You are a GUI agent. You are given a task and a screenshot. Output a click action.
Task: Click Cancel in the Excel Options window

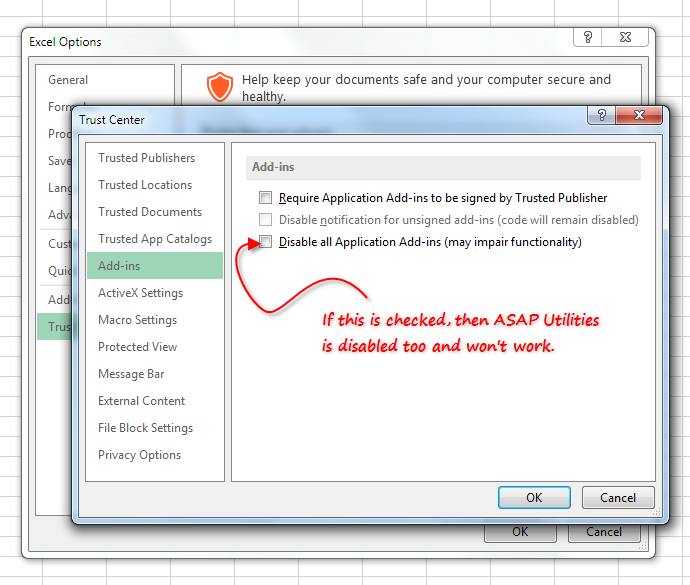pyautogui.click(x=604, y=532)
